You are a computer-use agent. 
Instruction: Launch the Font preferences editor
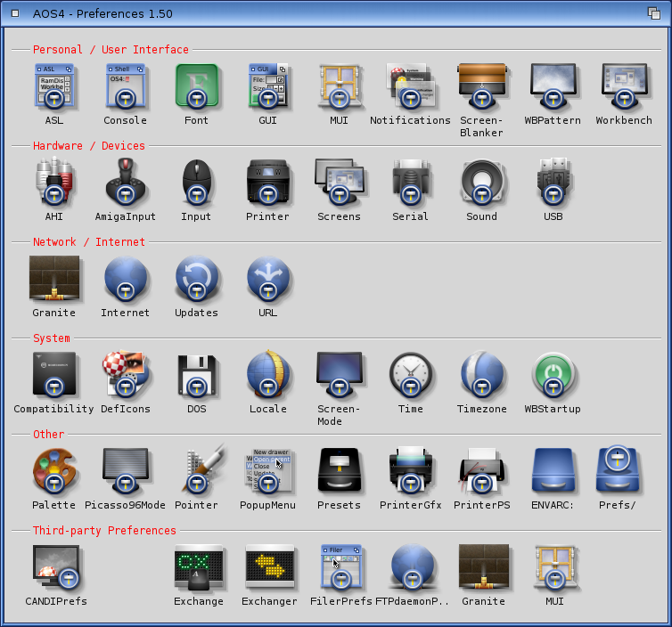197,86
